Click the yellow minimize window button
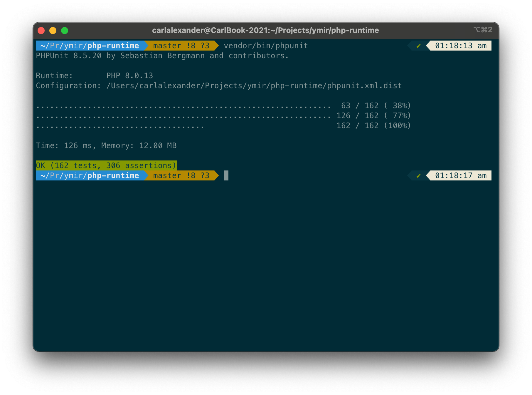The height and width of the screenshot is (395, 532). point(53,31)
